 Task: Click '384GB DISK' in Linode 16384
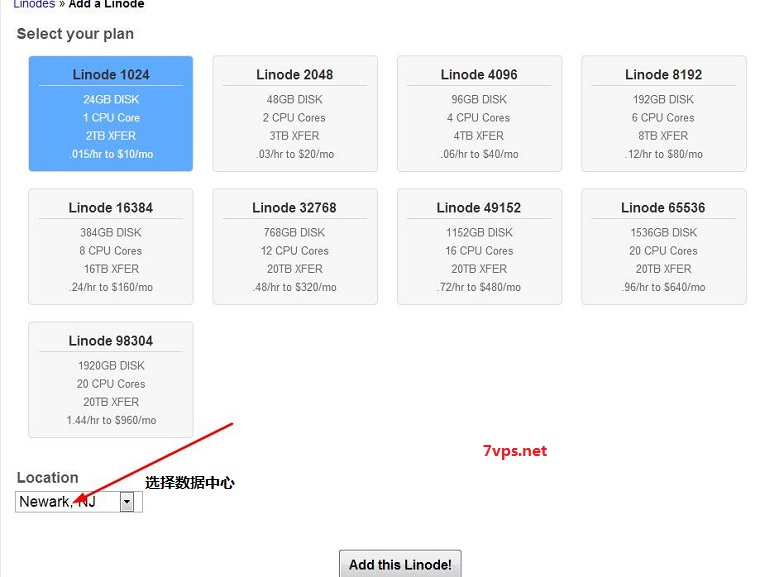click(111, 233)
